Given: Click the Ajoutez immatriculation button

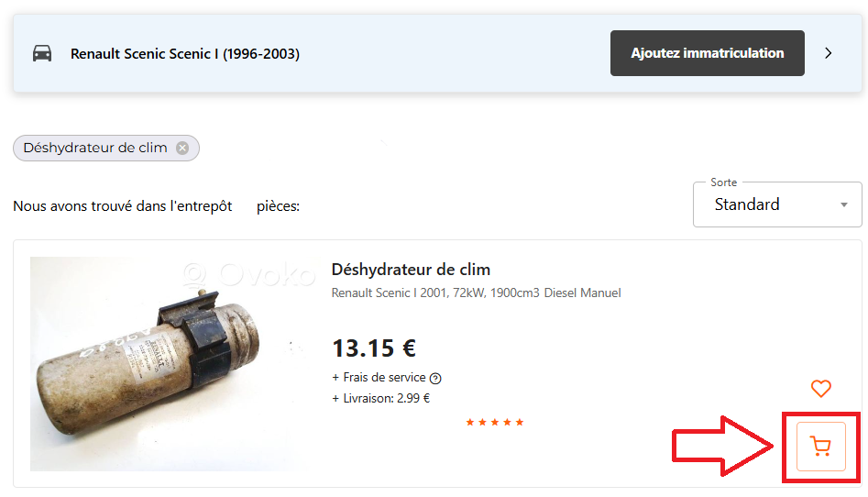Looking at the screenshot, I should coord(707,53).
